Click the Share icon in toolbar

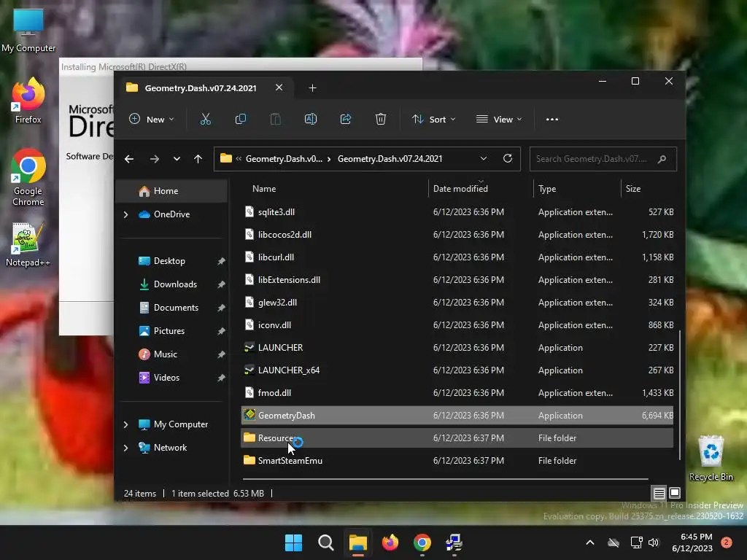(345, 119)
